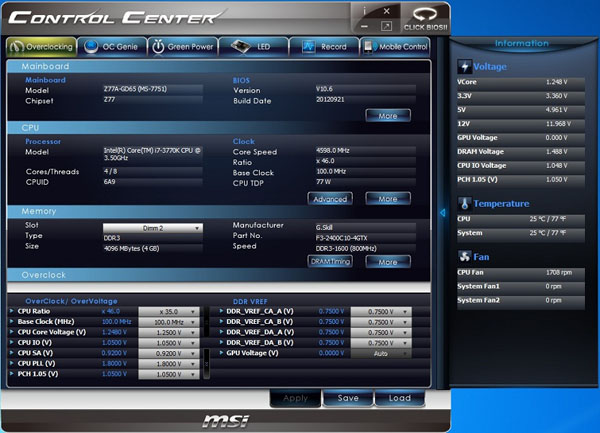
Task: Go to the Mobile Control tab
Action: (395, 47)
